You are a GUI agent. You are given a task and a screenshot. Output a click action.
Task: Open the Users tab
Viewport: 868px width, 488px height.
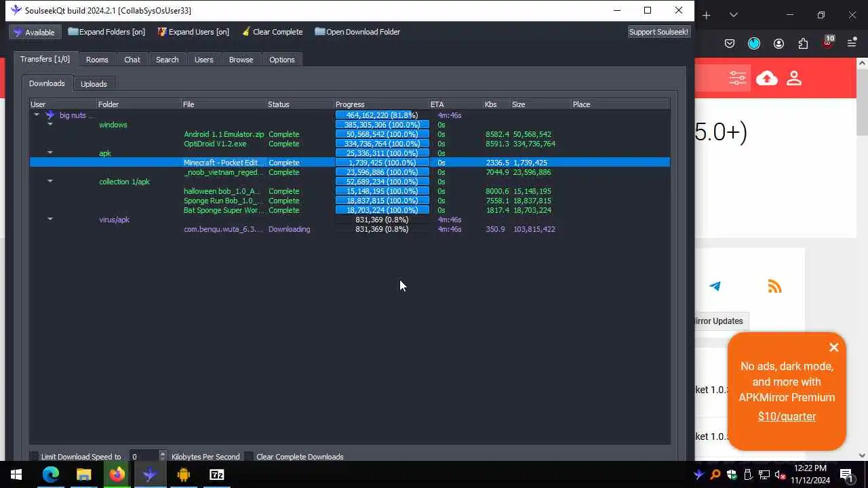click(204, 60)
